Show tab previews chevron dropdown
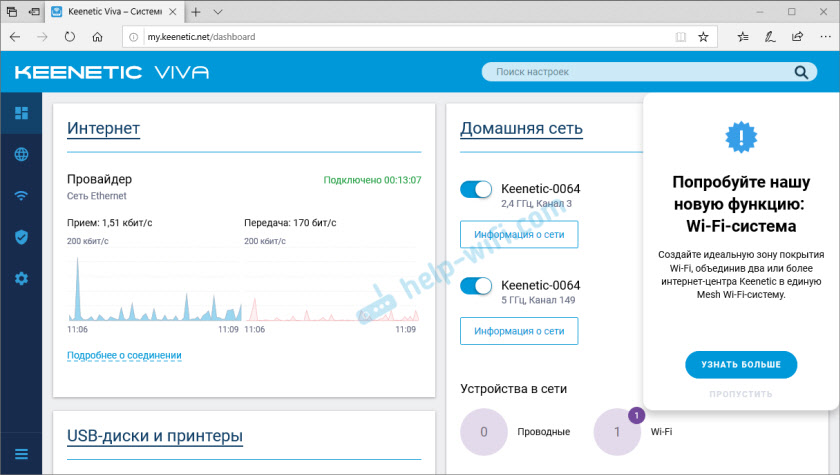Viewport: 840px width, 475px height. [x=218, y=12]
